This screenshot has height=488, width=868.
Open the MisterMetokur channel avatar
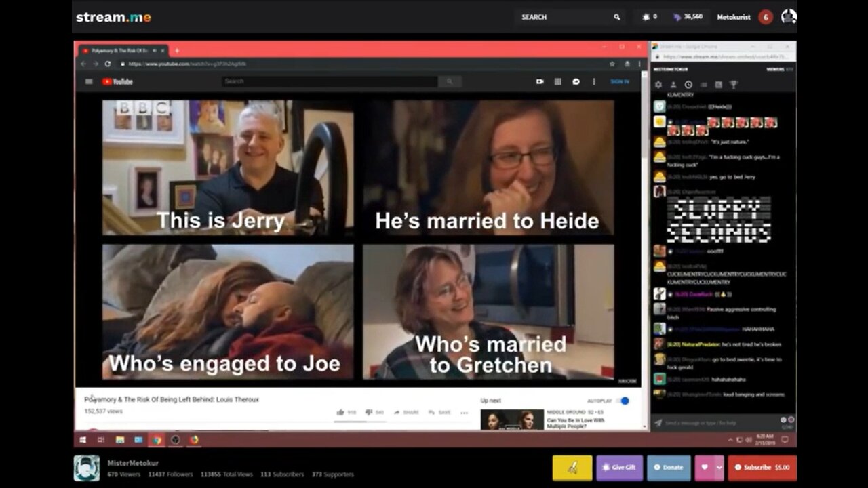[x=87, y=468]
